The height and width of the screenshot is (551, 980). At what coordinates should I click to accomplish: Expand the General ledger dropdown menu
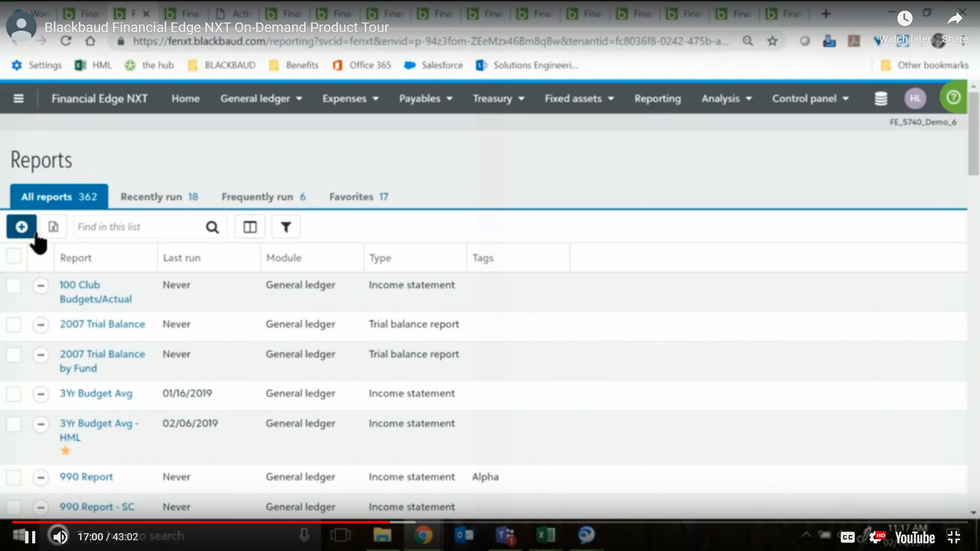pyautogui.click(x=261, y=98)
